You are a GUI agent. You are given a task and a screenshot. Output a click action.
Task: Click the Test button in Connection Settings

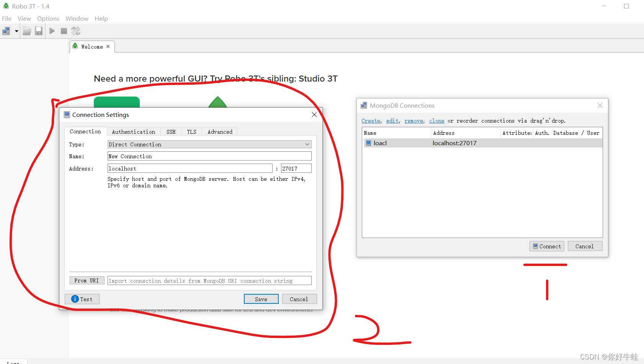point(82,299)
